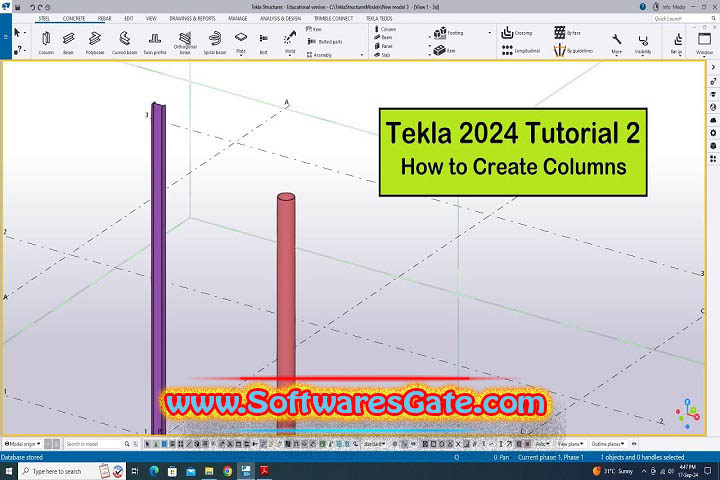Image resolution: width=720 pixels, height=480 pixels.
Task: Open the Outline planes dropdown
Action: pyautogui.click(x=608, y=444)
